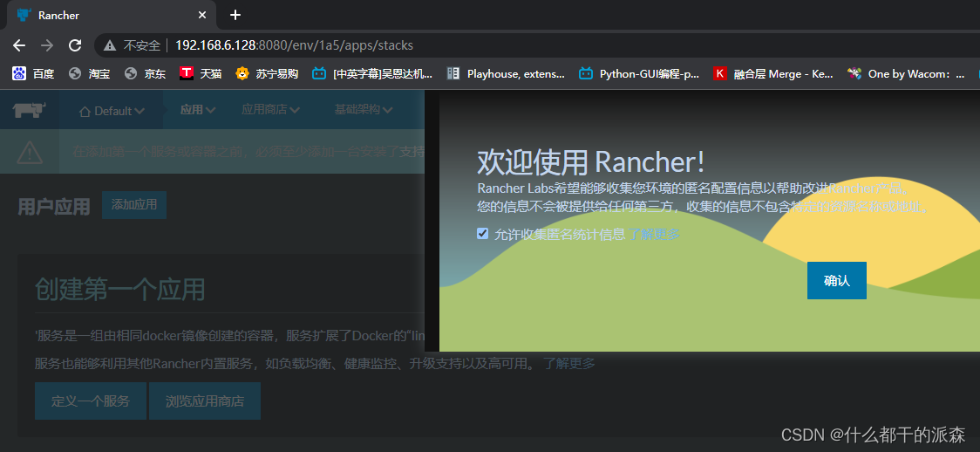Screen dimensions: 980x452
Task: Open the One by Wacom bookmark
Action: coord(906,74)
